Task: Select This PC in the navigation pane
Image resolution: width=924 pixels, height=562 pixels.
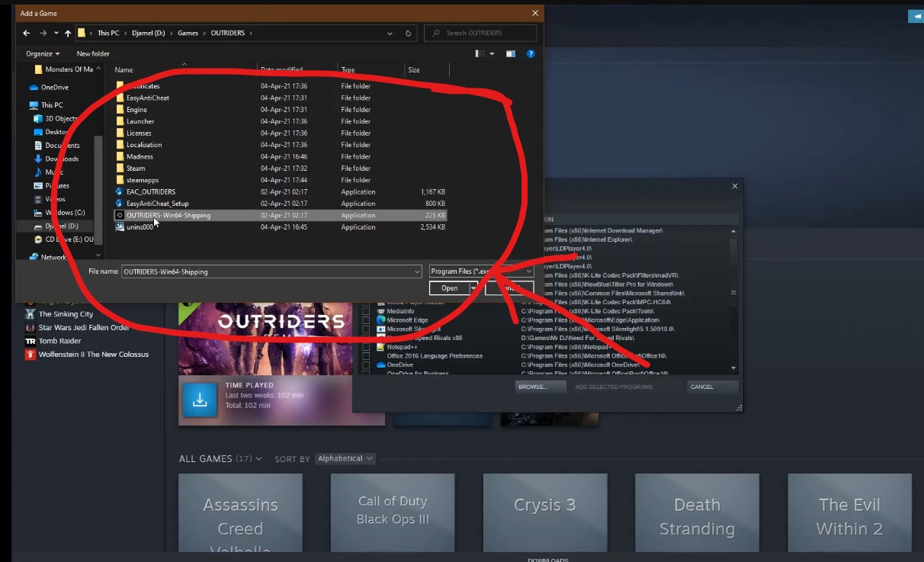Action: pos(52,104)
